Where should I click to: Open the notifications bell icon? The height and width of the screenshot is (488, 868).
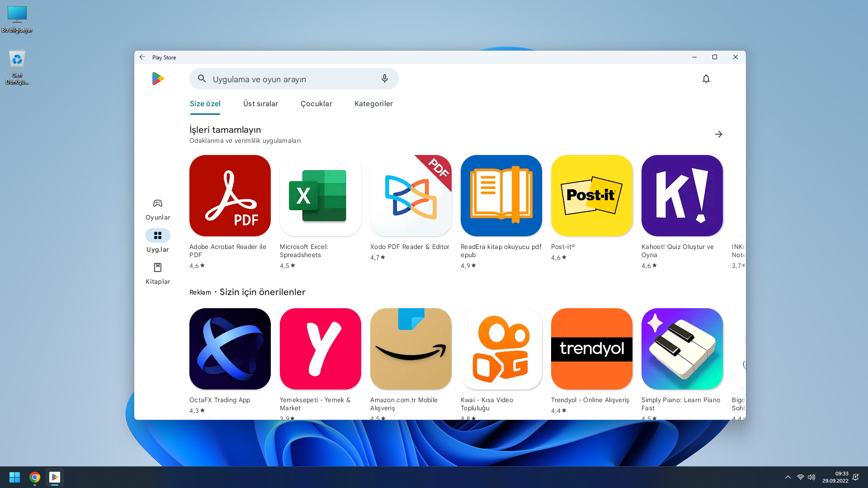click(x=706, y=79)
